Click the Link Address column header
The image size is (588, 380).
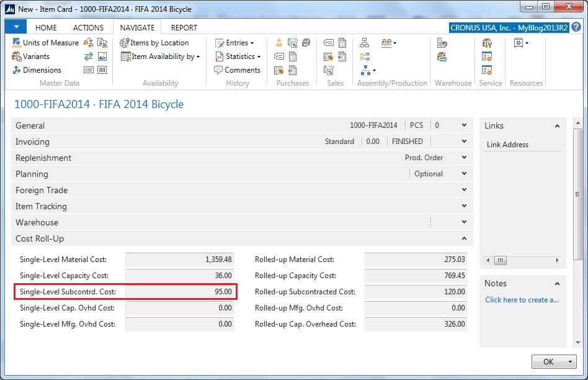point(507,145)
